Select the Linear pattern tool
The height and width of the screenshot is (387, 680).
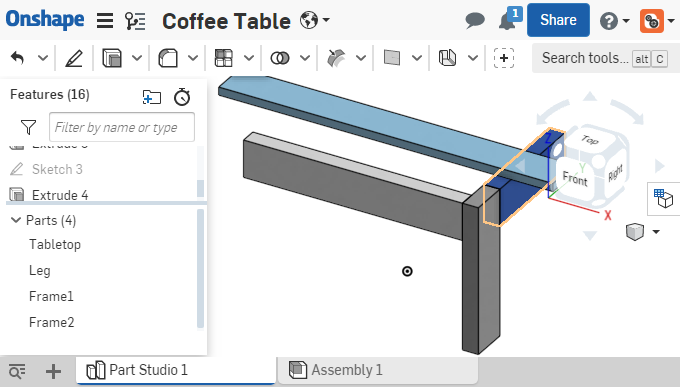[x=224, y=58]
